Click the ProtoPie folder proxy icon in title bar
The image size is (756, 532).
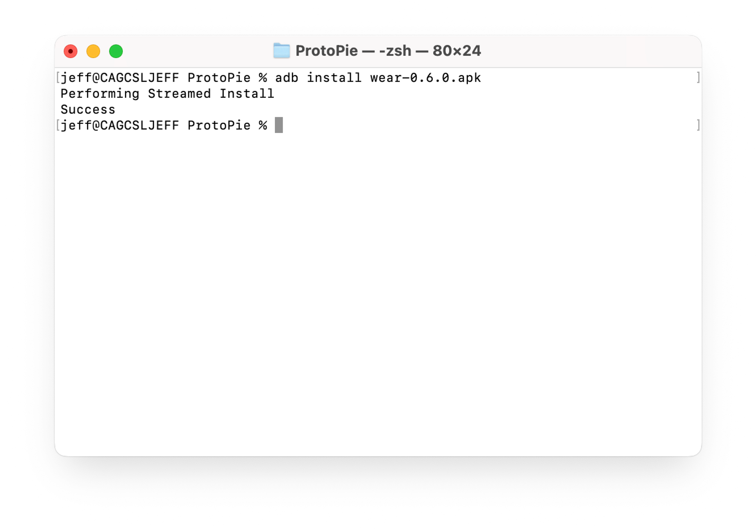tap(282, 51)
